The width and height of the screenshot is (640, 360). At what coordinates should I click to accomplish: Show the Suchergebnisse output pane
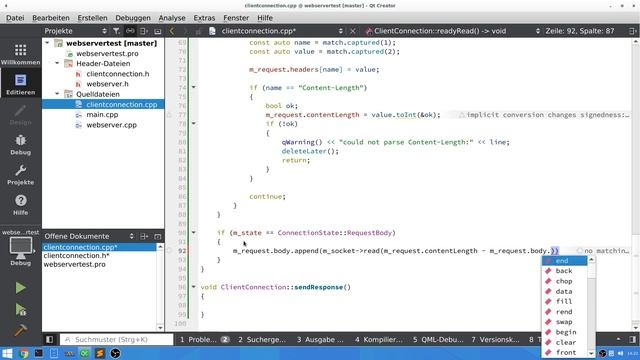coord(262,340)
